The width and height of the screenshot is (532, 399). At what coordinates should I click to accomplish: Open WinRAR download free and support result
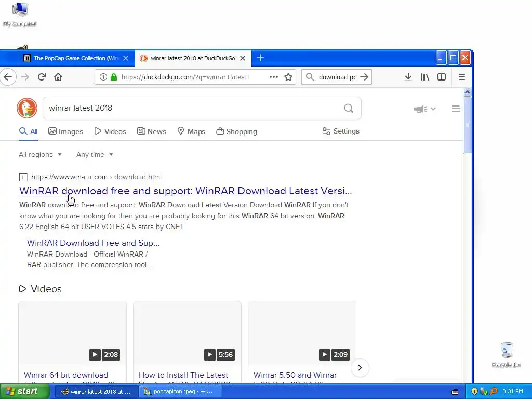(x=185, y=191)
